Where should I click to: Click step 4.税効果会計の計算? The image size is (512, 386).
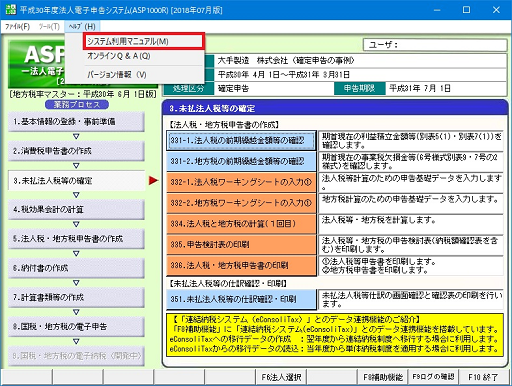pyautogui.click(x=76, y=209)
